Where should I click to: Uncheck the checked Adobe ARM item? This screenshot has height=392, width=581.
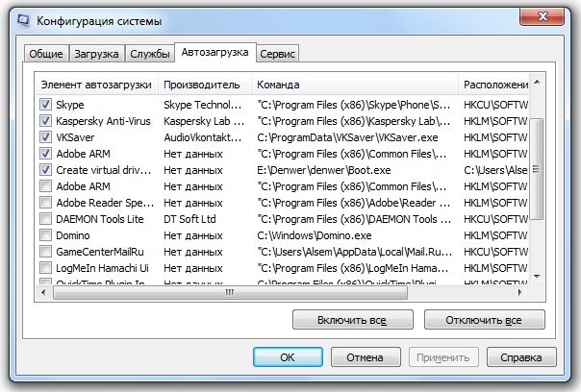(x=45, y=154)
